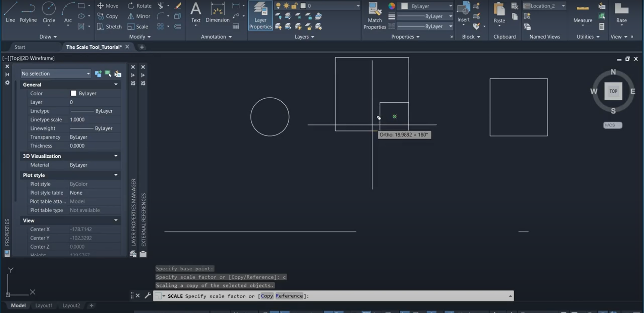This screenshot has height=313, width=644.
Task: Select the Circle tool
Action: click(49, 11)
